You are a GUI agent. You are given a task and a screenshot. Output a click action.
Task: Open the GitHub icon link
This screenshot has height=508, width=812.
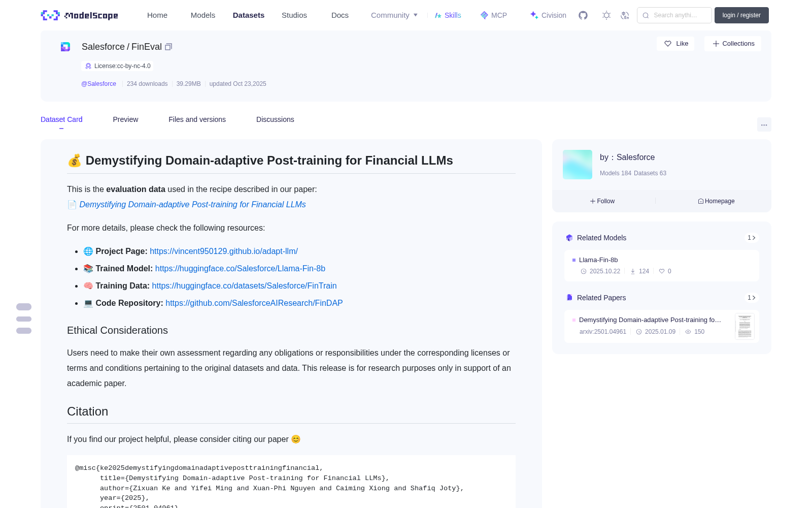pos(583,15)
